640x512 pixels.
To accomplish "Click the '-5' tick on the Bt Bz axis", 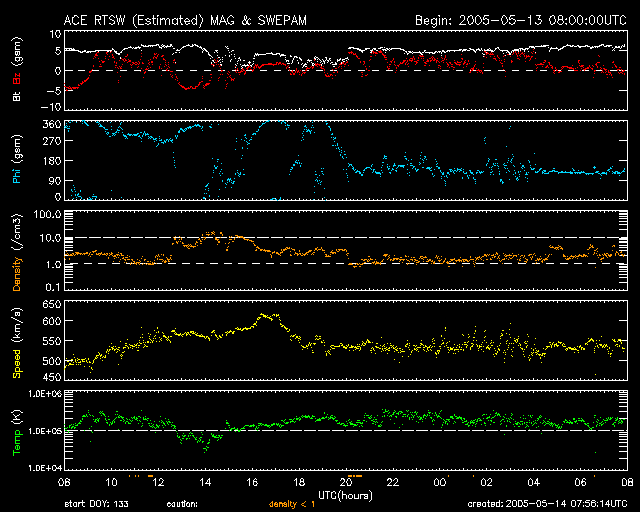I will click(x=53, y=90).
